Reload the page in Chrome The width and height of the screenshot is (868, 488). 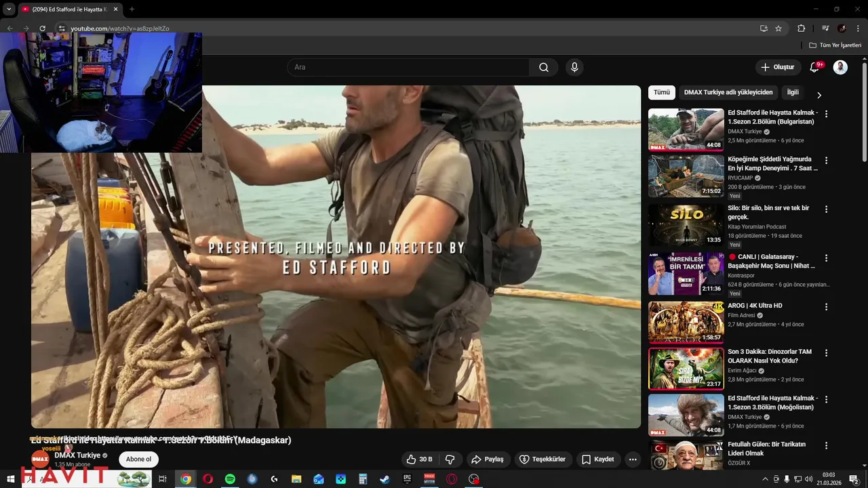click(42, 28)
